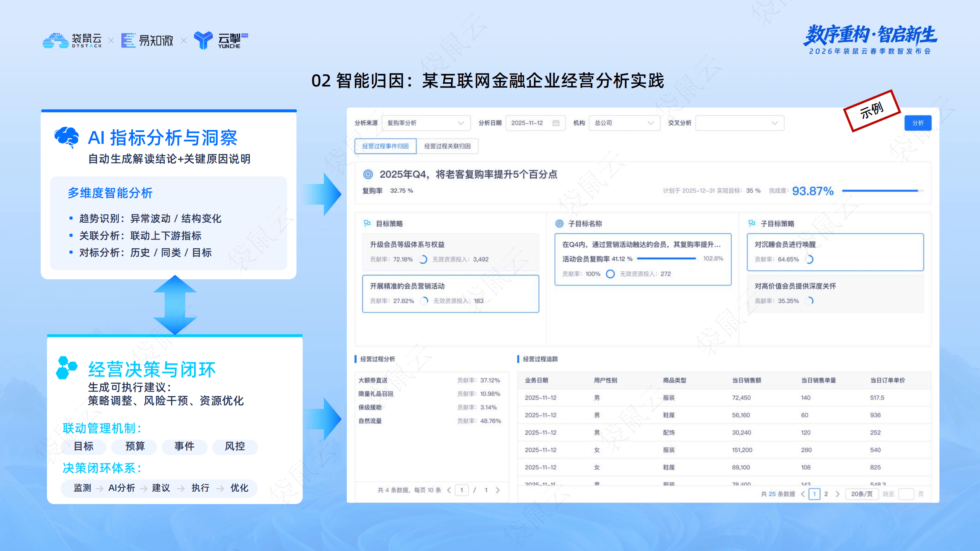Click the 商品类型 column header
Image resolution: width=980 pixels, height=551 pixels.
675,380
